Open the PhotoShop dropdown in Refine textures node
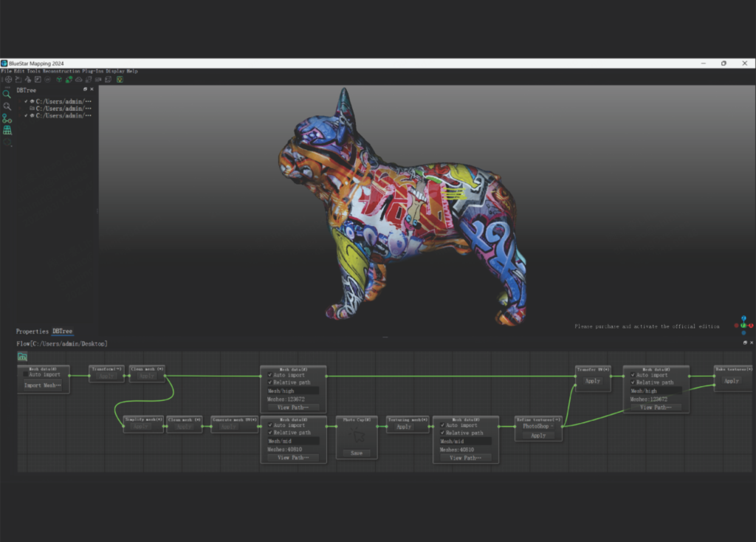Image resolution: width=756 pixels, height=542 pixels. pos(538,426)
